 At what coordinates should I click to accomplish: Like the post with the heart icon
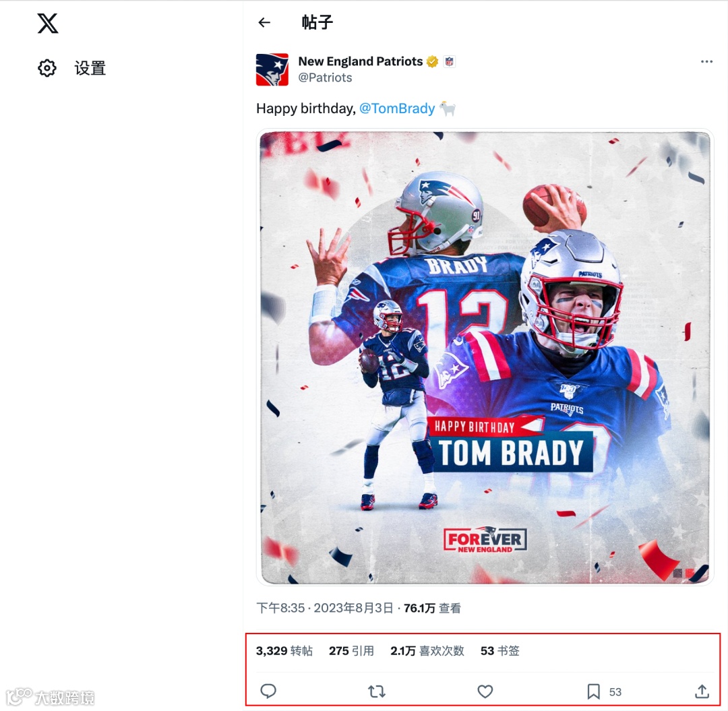[x=485, y=691]
